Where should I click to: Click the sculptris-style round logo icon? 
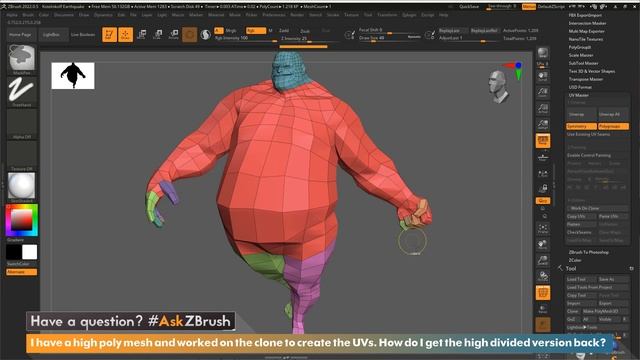point(206,35)
